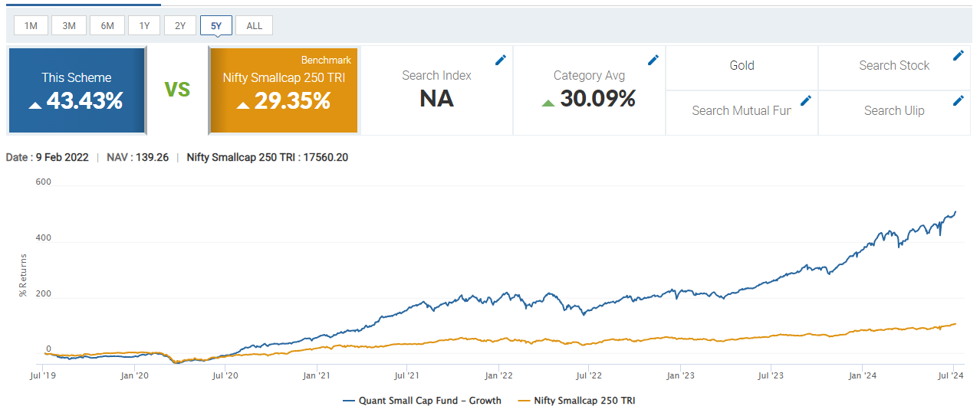Open Search Stock field
Screen dimensions: 980x416
pos(894,67)
